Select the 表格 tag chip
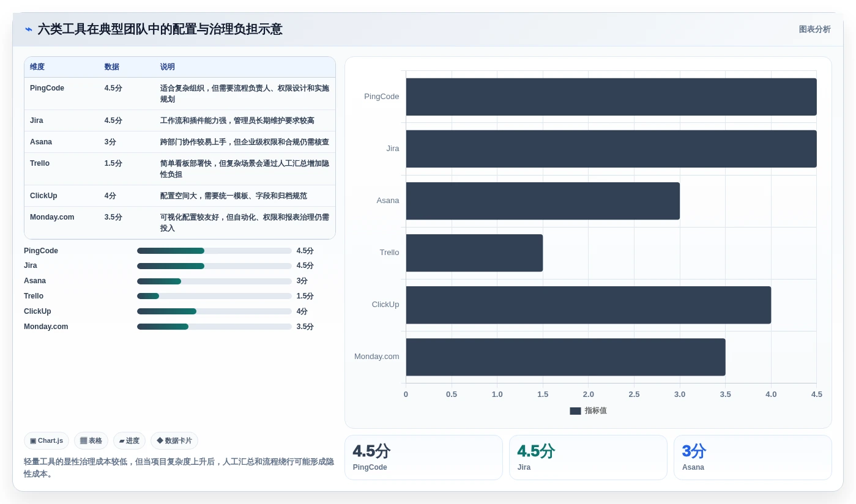This screenshot has height=504, width=856. tap(91, 440)
